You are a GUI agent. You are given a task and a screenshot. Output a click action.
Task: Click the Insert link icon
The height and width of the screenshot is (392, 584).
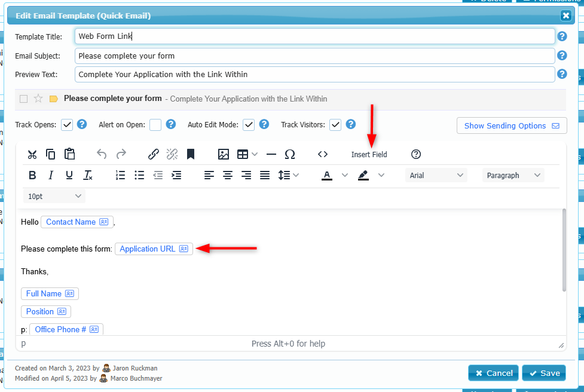click(154, 154)
